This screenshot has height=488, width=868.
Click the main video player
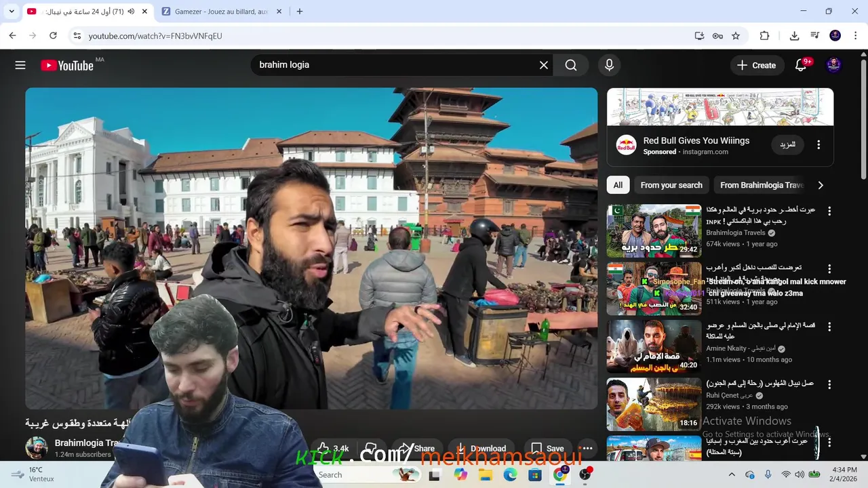point(311,248)
